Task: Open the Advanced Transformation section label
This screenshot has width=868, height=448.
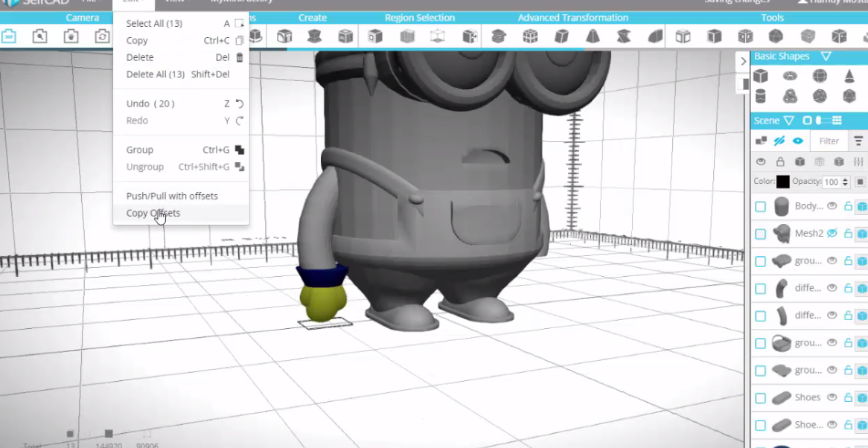Action: (x=573, y=18)
